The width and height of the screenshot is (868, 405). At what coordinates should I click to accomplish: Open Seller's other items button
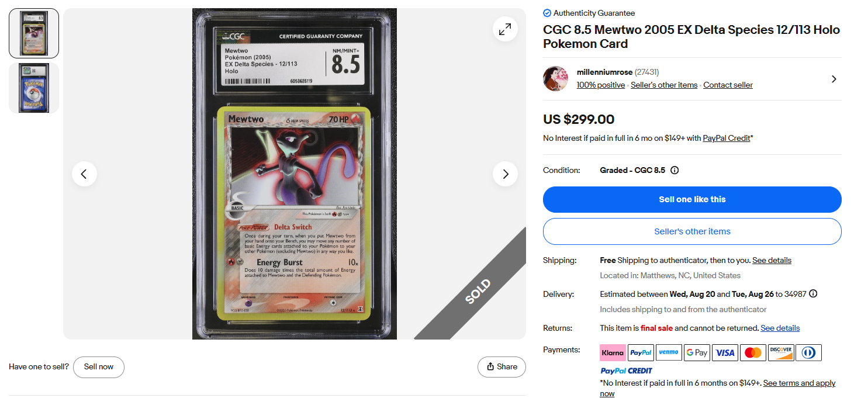(x=692, y=231)
